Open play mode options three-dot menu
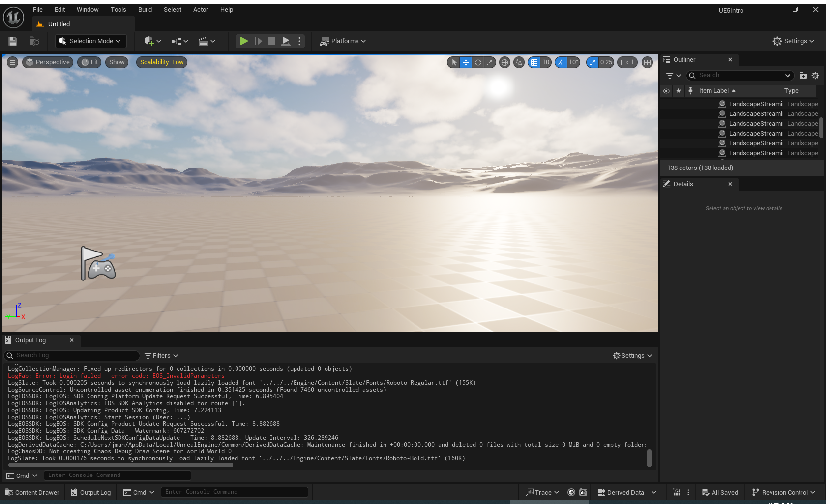 [299, 41]
